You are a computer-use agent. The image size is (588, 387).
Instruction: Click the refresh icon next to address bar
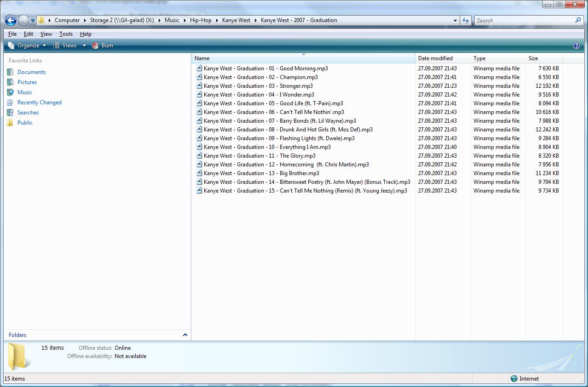click(466, 20)
